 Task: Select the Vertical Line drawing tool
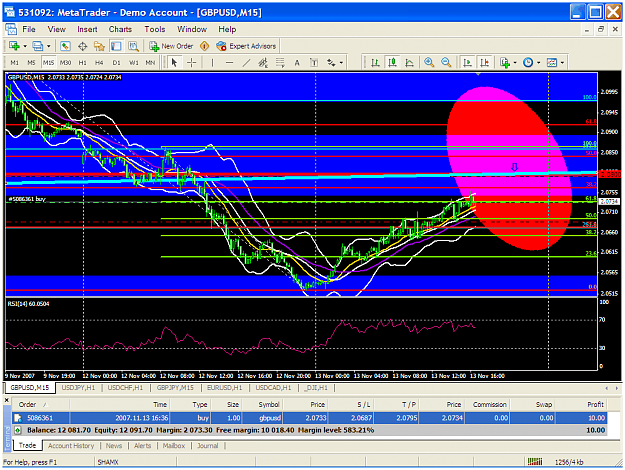[x=212, y=63]
